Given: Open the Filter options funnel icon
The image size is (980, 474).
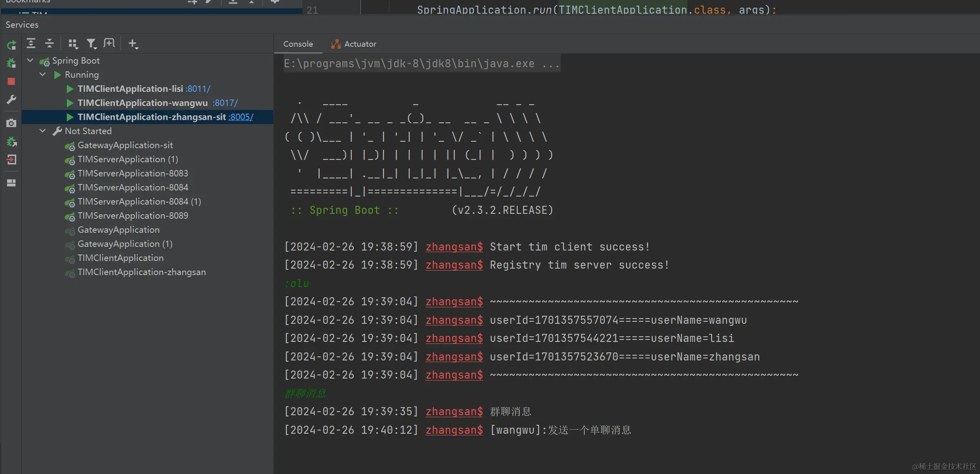Looking at the screenshot, I should click(92, 43).
